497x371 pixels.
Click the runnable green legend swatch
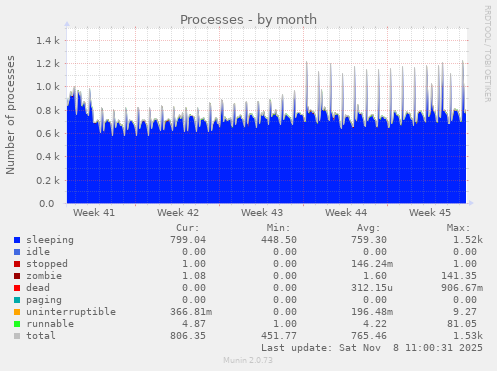(17, 324)
